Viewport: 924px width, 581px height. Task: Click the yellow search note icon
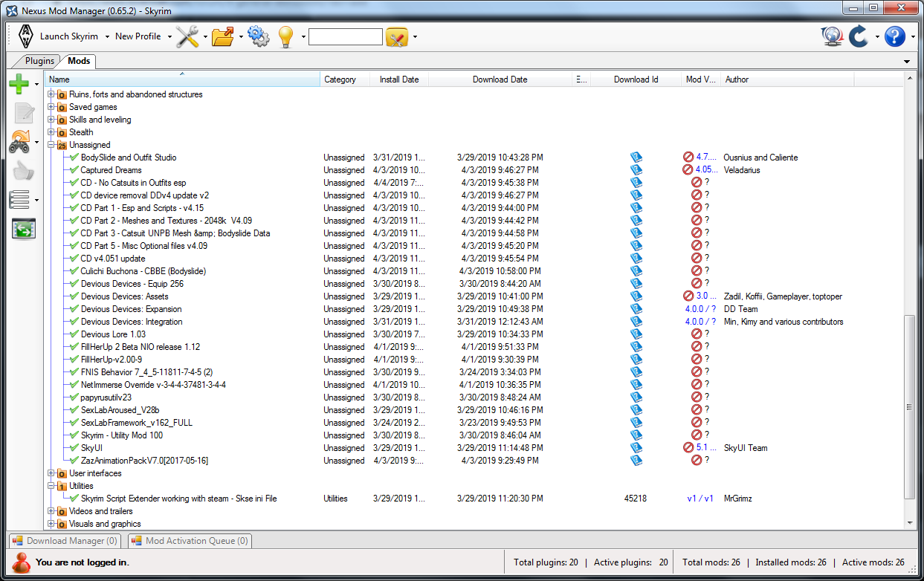(397, 36)
